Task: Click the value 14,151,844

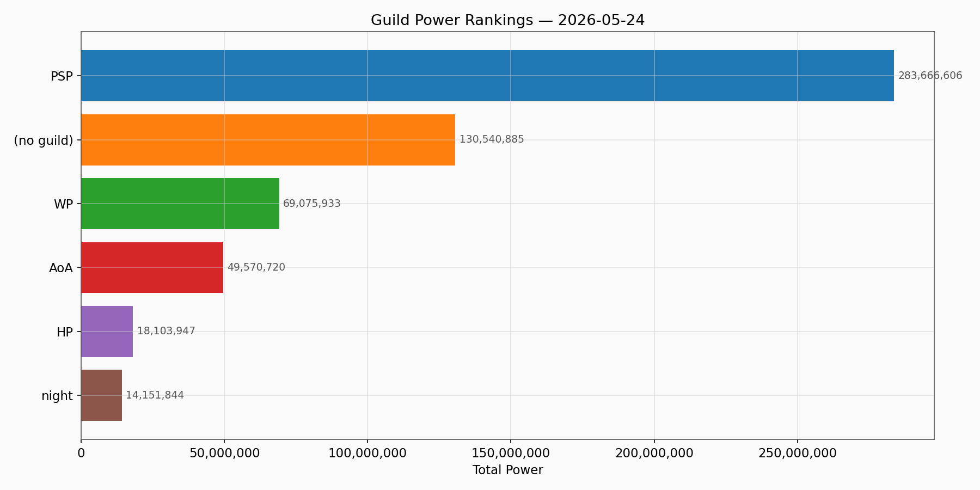Action: (155, 395)
